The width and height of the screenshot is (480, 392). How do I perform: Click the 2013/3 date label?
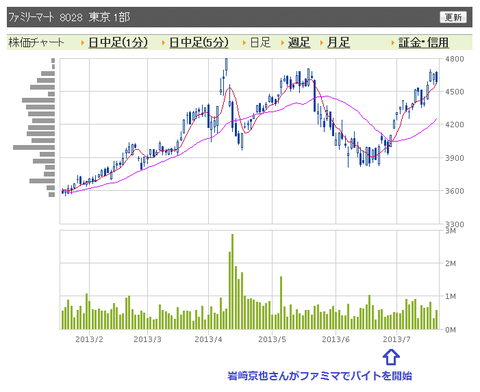147,339
